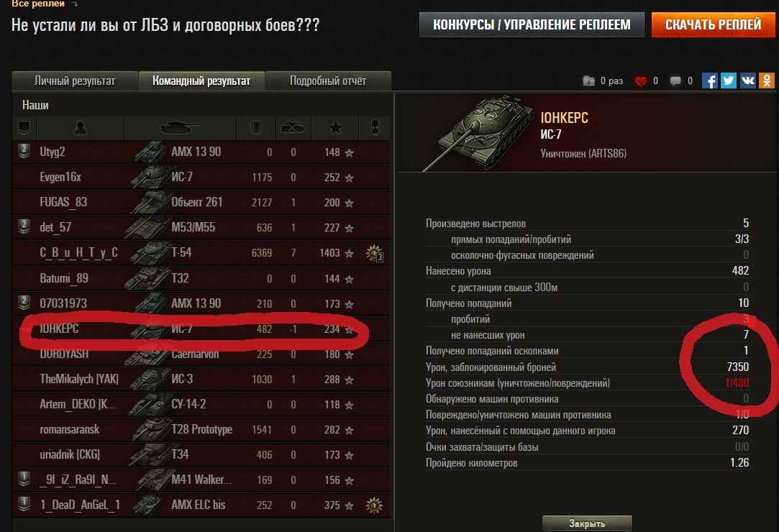
Task: Click the red heart like icon
Action: click(640, 81)
